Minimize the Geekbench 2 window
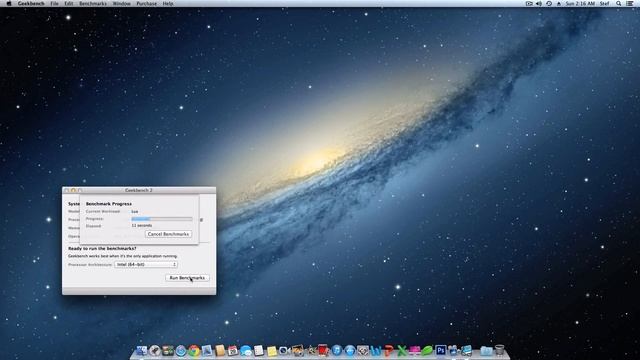This screenshot has height=360, width=640. point(73,190)
